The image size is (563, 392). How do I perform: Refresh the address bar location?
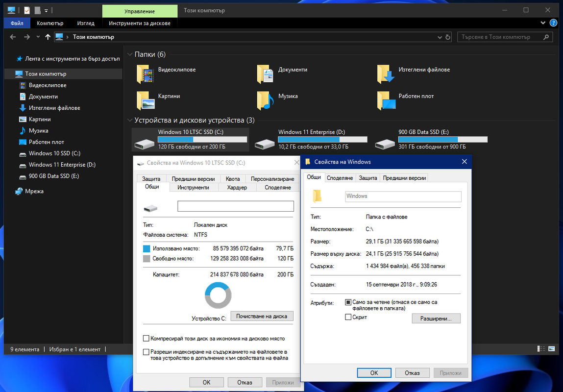point(448,37)
